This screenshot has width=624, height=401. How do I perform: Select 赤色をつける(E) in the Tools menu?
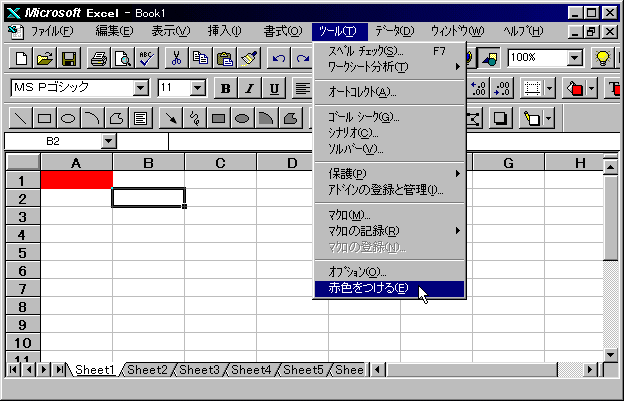pos(389,289)
